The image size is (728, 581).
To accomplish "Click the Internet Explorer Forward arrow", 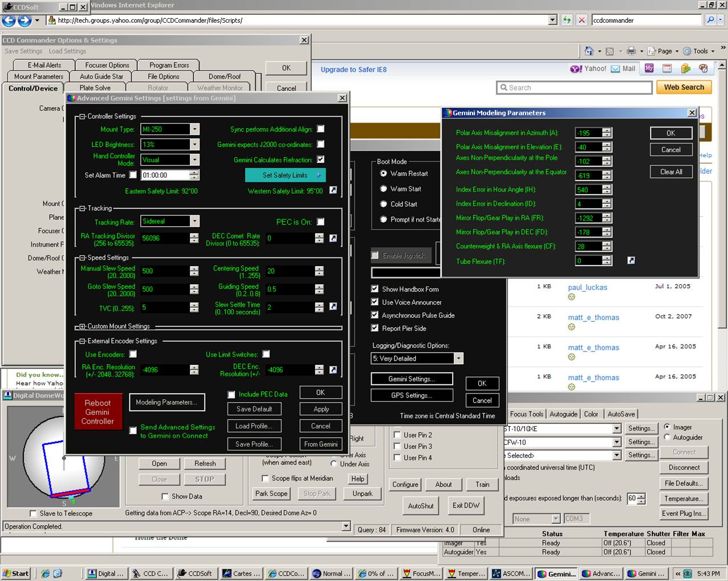I will click(25, 21).
